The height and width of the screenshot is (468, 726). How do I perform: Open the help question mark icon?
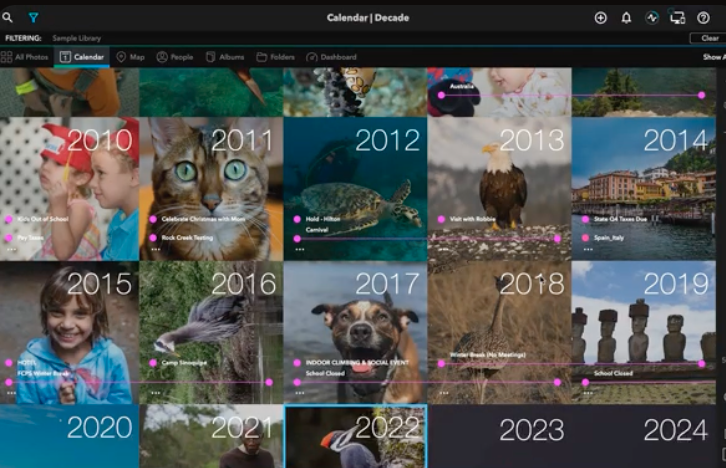click(x=703, y=18)
